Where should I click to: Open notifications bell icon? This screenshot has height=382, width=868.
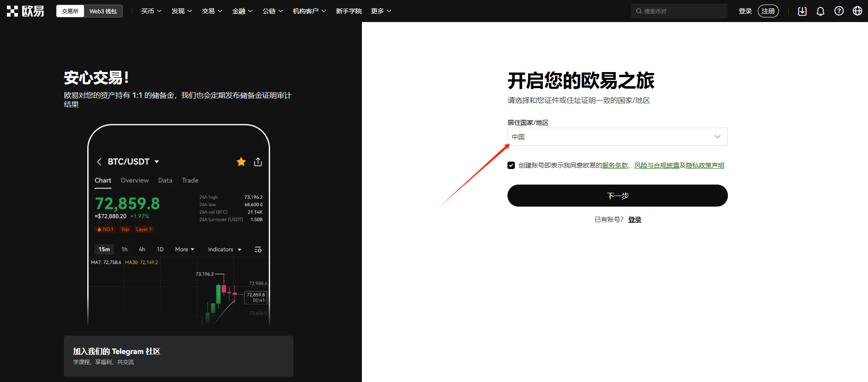tap(821, 11)
